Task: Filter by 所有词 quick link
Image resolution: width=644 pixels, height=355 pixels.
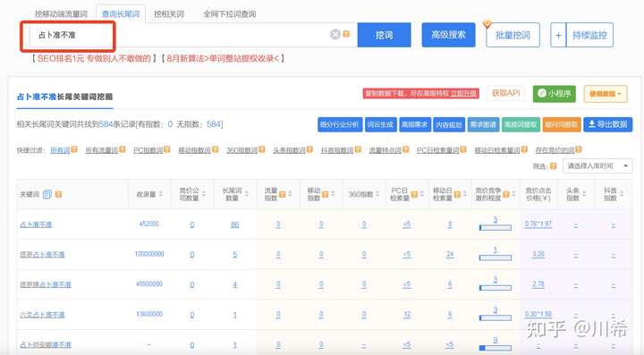Action: [60, 150]
